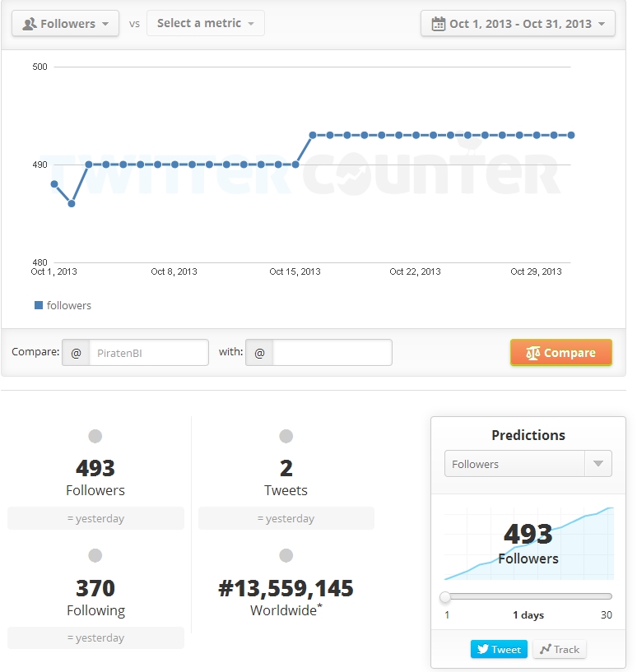Click the predictions days slider handle

click(445, 596)
